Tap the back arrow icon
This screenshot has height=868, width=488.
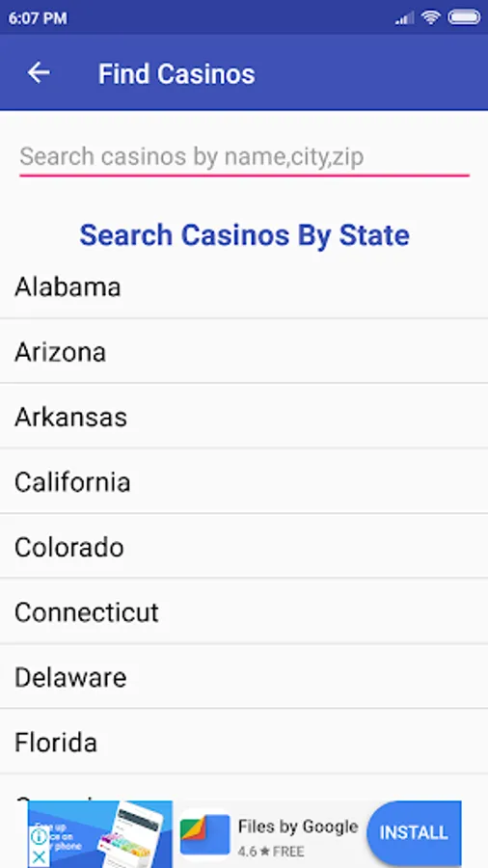pos(39,73)
